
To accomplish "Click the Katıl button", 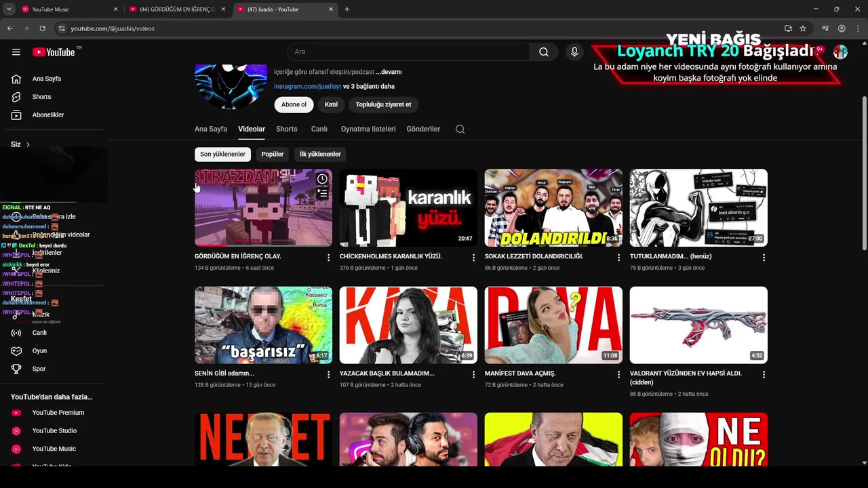I will click(x=331, y=105).
